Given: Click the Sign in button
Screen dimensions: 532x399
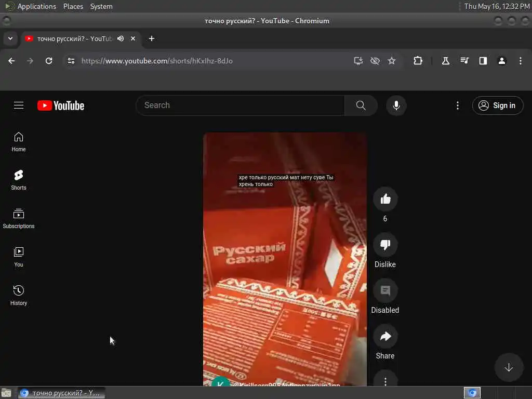Looking at the screenshot, I should pos(497,105).
